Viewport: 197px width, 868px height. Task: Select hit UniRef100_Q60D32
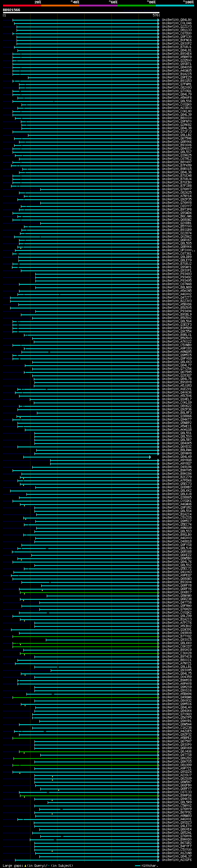177,446
